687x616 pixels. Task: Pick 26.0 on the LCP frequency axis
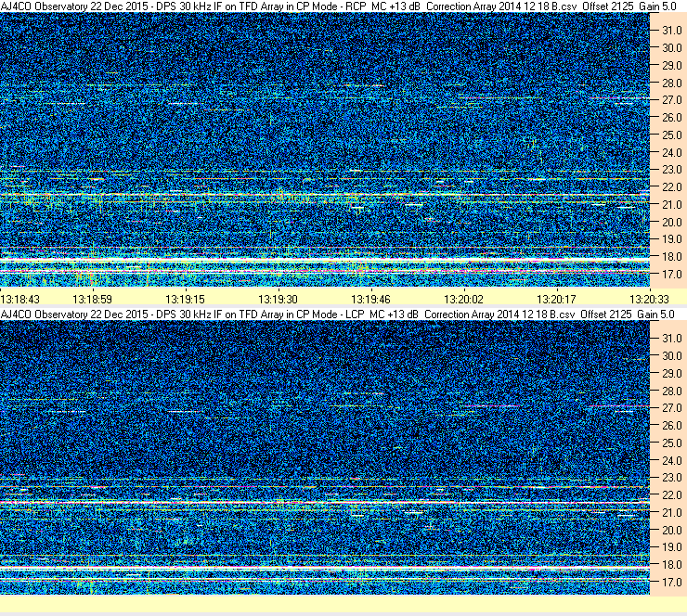point(671,426)
